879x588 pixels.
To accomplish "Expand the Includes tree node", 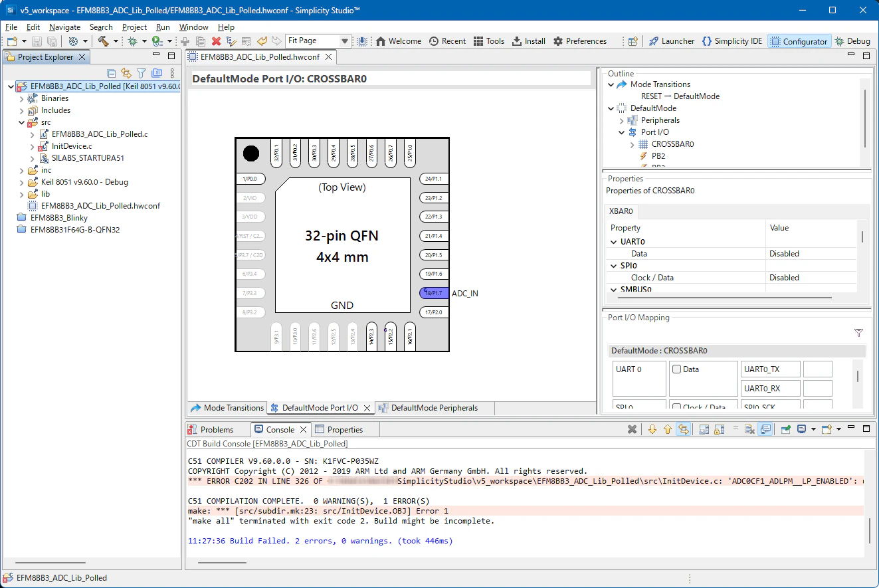I will point(21,110).
